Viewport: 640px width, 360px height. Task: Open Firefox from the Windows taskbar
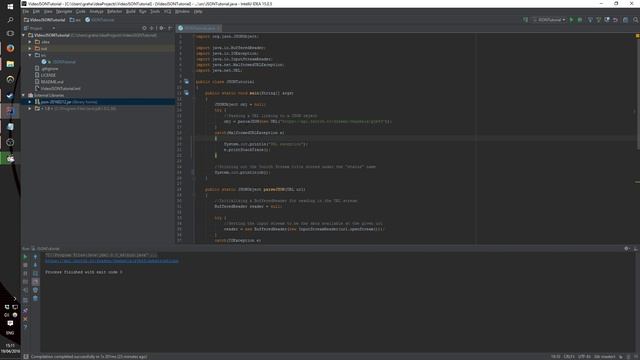pyautogui.click(x=10, y=48)
